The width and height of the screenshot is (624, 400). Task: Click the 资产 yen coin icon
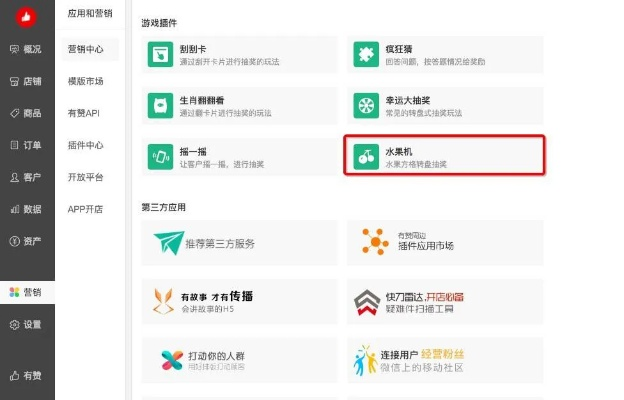tap(14, 241)
